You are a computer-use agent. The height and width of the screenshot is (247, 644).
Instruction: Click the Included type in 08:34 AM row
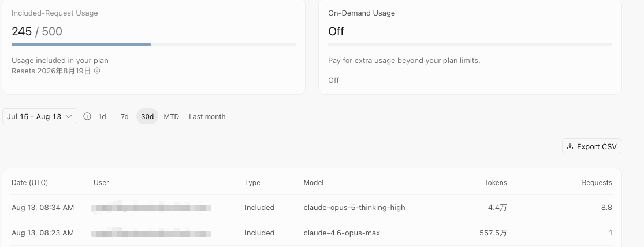[259, 208]
